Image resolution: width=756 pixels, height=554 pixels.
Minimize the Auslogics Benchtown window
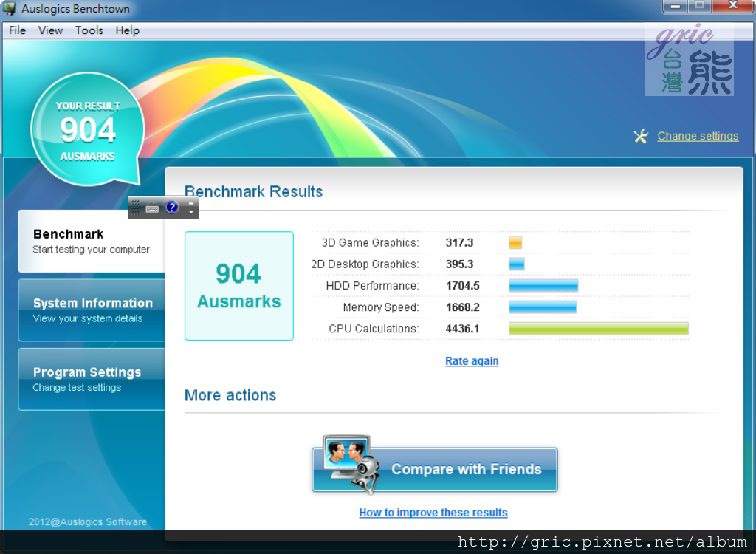point(675,6)
